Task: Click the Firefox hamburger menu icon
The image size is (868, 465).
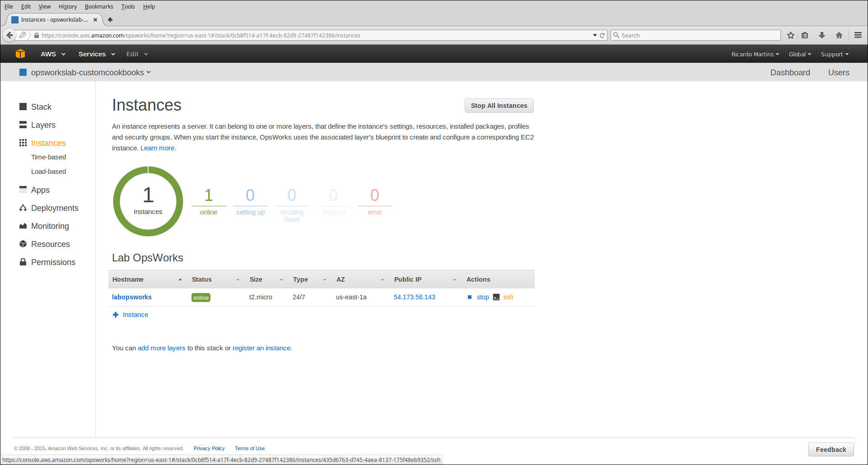Action: (858, 35)
